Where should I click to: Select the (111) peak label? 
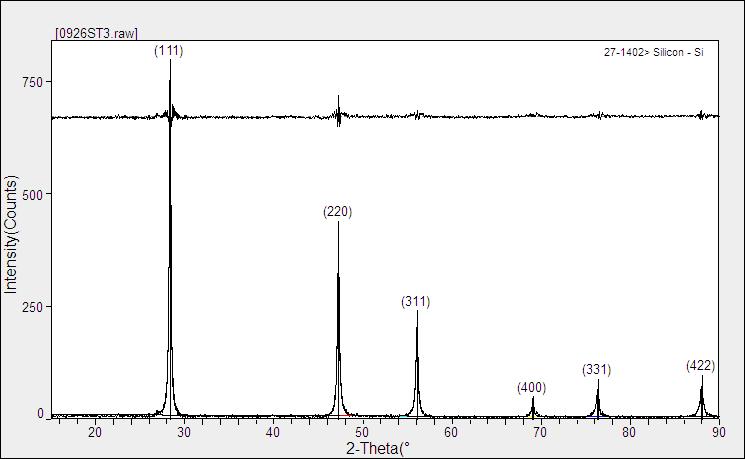tap(169, 50)
